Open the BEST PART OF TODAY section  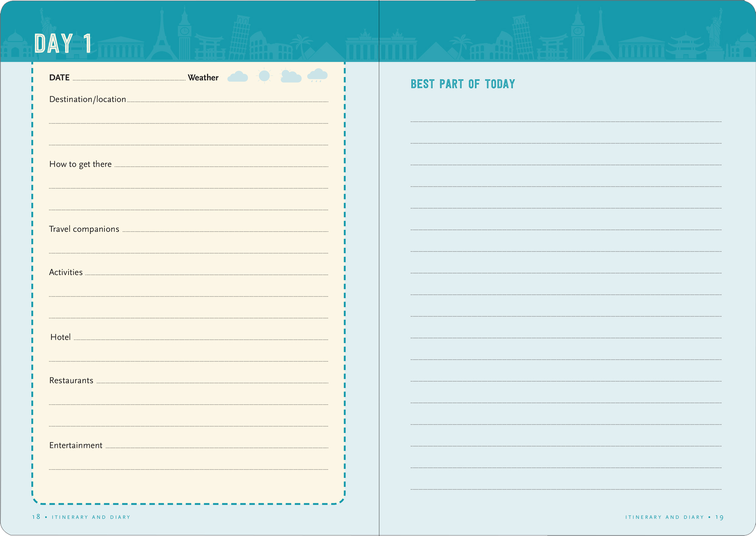[462, 84]
